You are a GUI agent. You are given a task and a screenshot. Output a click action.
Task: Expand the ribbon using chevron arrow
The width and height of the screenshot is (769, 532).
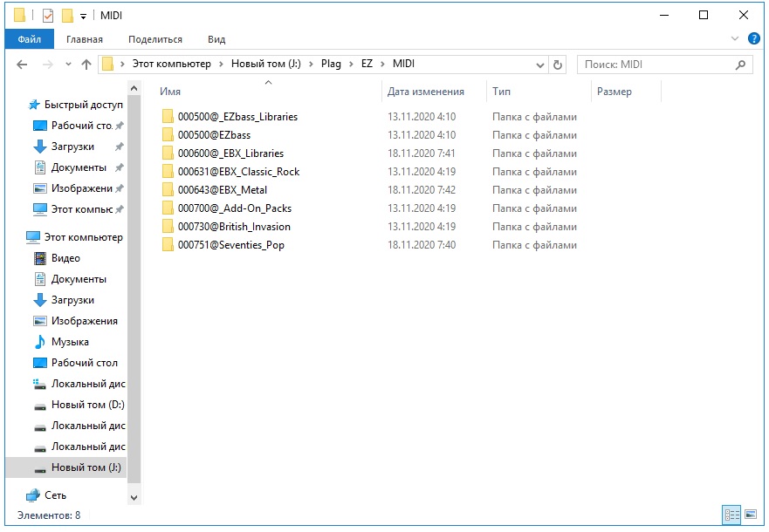tap(735, 38)
